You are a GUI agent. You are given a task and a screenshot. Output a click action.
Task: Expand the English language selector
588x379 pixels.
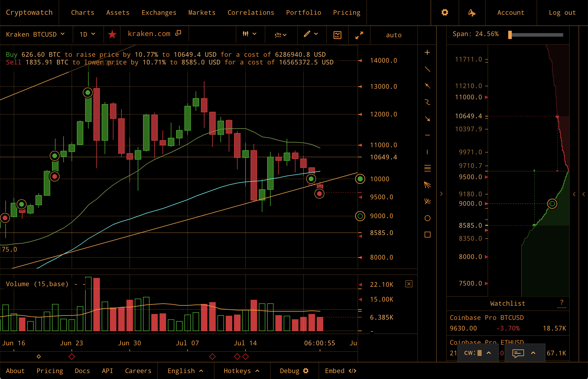tap(185, 371)
